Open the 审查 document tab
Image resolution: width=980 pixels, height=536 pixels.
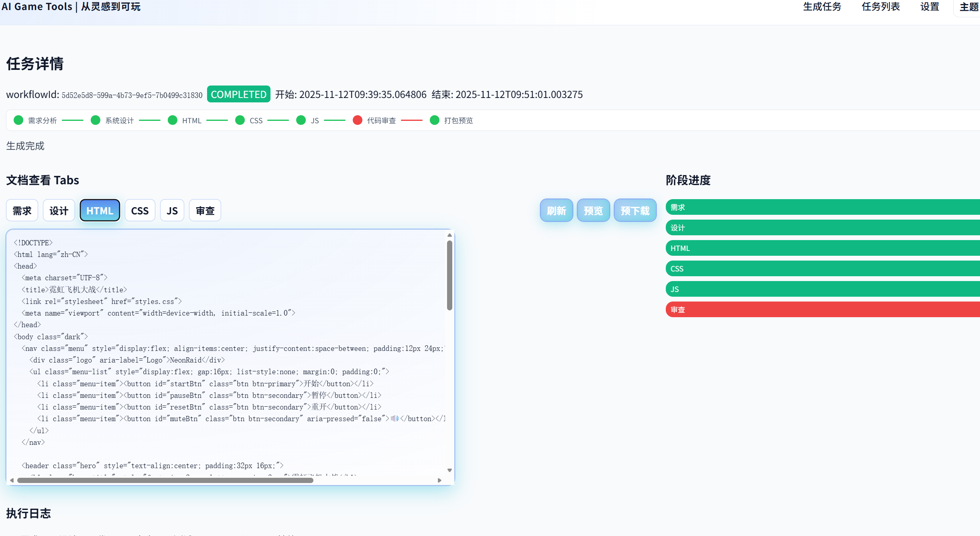click(x=205, y=210)
